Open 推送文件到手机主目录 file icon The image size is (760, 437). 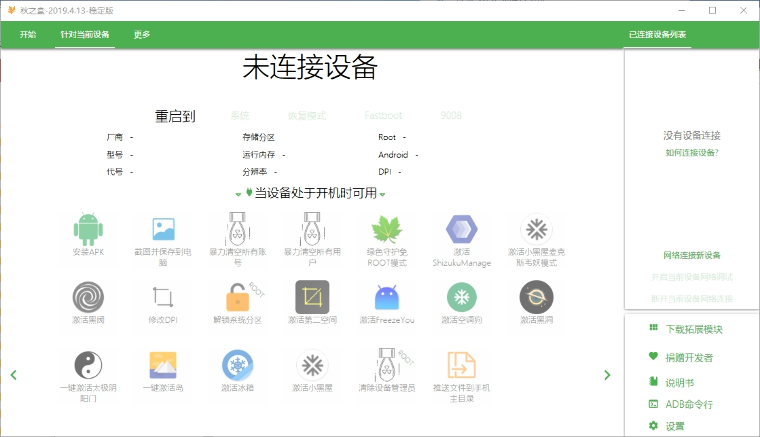click(x=461, y=365)
